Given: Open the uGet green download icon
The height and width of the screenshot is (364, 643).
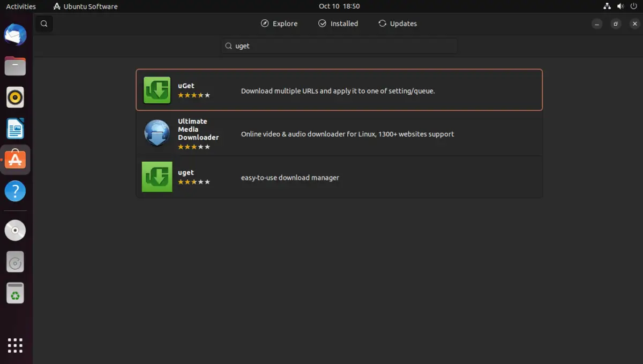Looking at the screenshot, I should (x=157, y=90).
